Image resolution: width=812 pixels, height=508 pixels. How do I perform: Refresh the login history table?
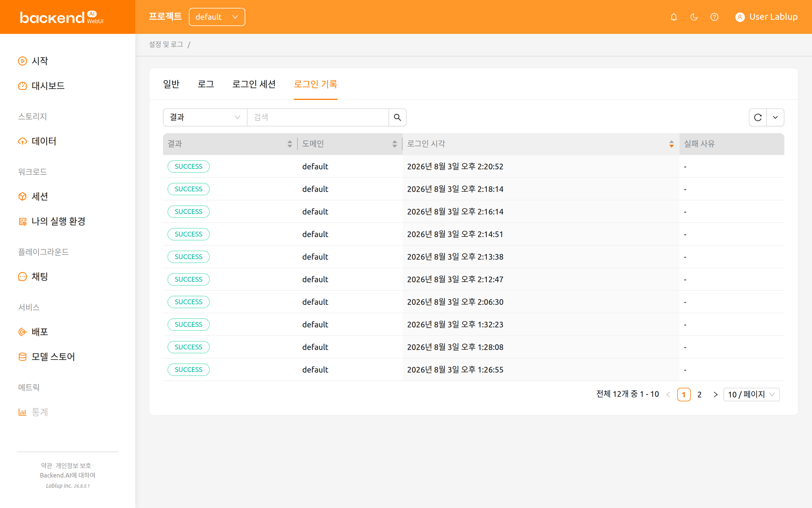(x=758, y=117)
